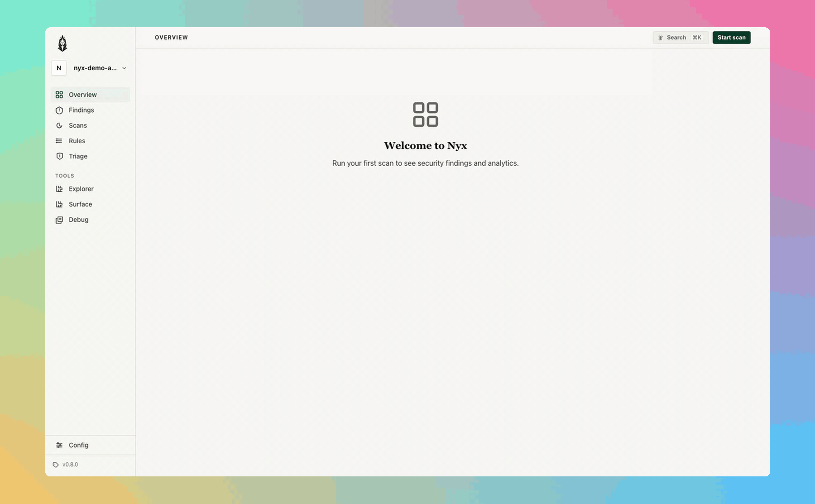
Task: Open the Debug tool
Action: (x=90, y=220)
